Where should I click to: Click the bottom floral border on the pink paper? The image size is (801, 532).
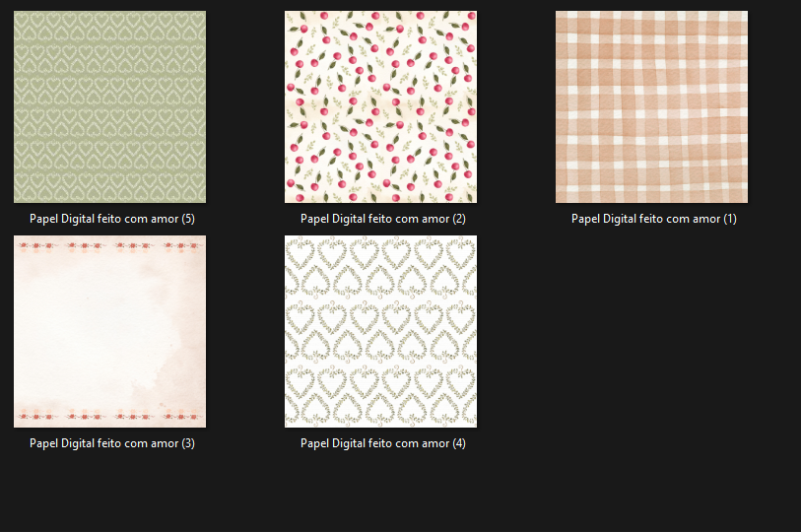109,415
